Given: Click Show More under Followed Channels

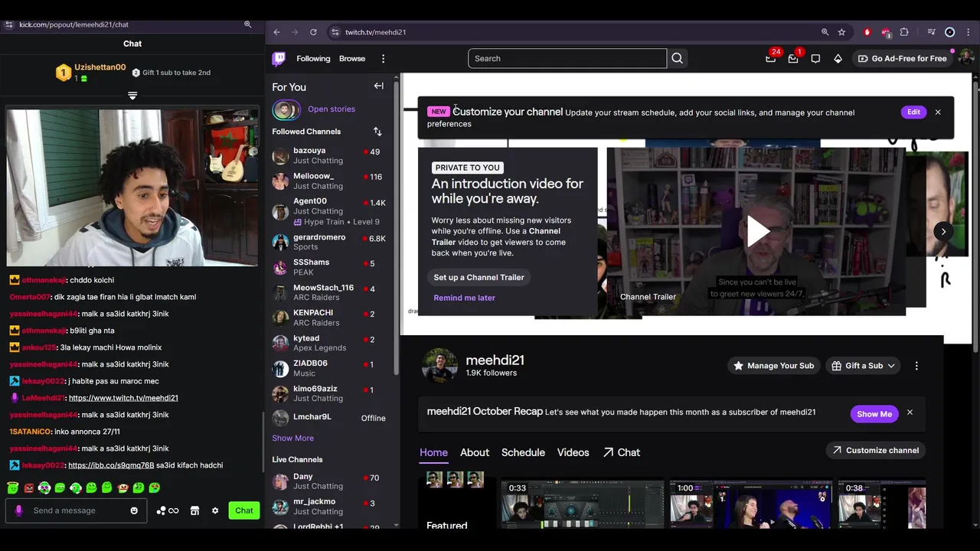Looking at the screenshot, I should [x=292, y=439].
